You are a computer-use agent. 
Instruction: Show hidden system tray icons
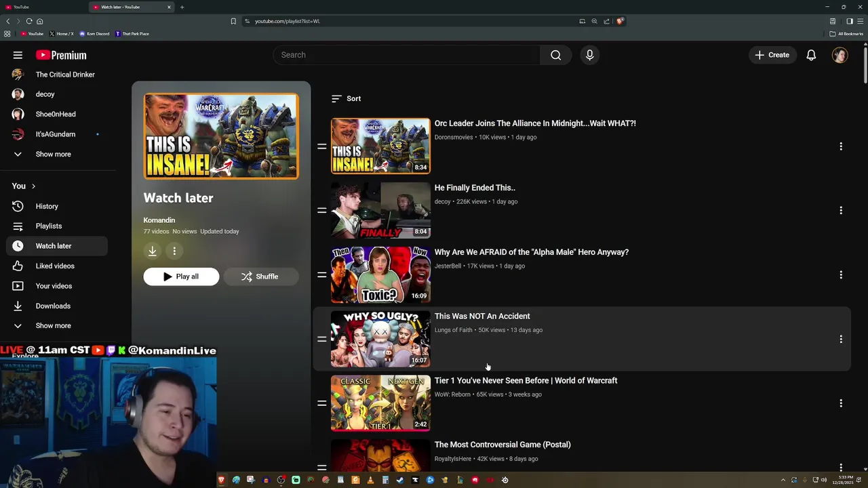pos(783,480)
